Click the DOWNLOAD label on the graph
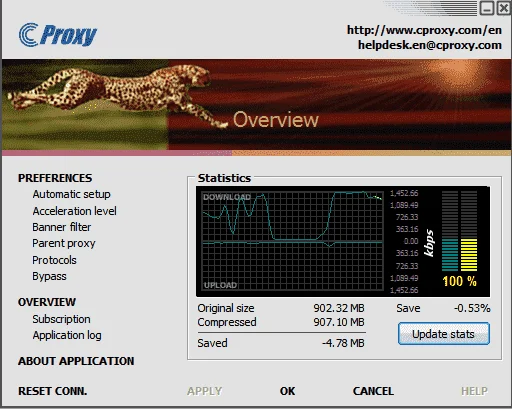 227,197
